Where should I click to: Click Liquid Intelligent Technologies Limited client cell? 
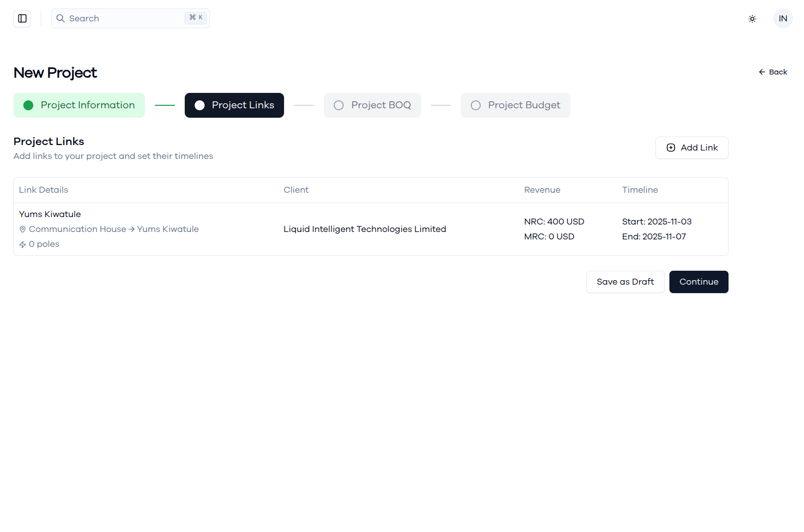point(365,229)
